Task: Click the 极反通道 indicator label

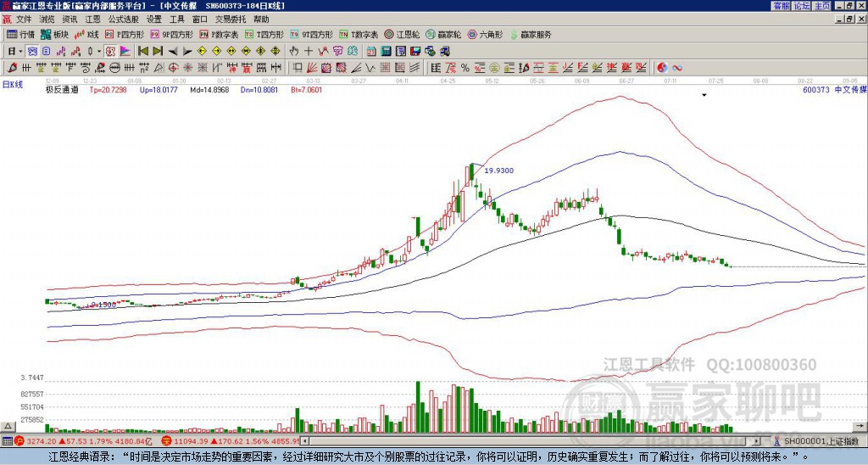Action: click(62, 89)
